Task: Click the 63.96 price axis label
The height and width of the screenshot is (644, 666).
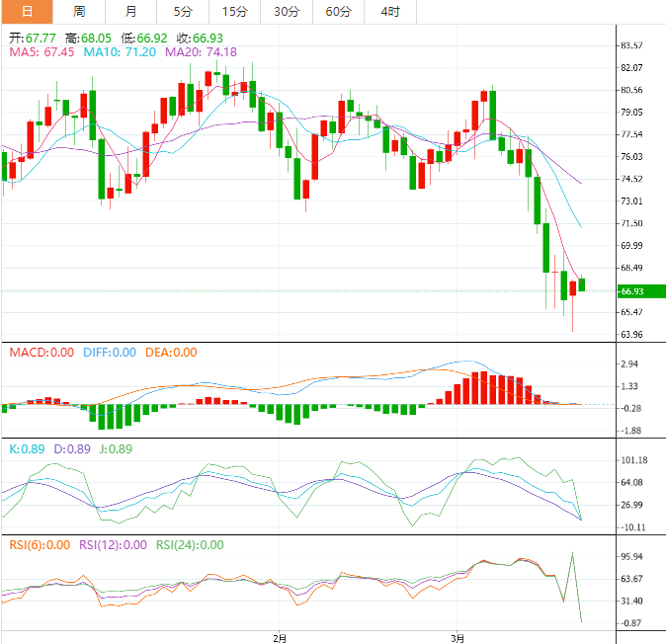Action: [x=631, y=335]
